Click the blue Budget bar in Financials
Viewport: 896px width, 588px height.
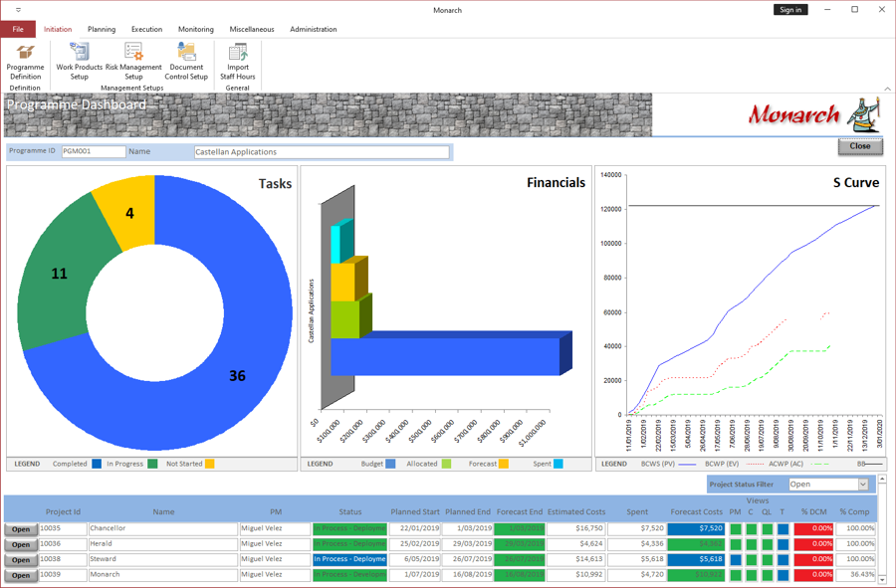click(446, 356)
